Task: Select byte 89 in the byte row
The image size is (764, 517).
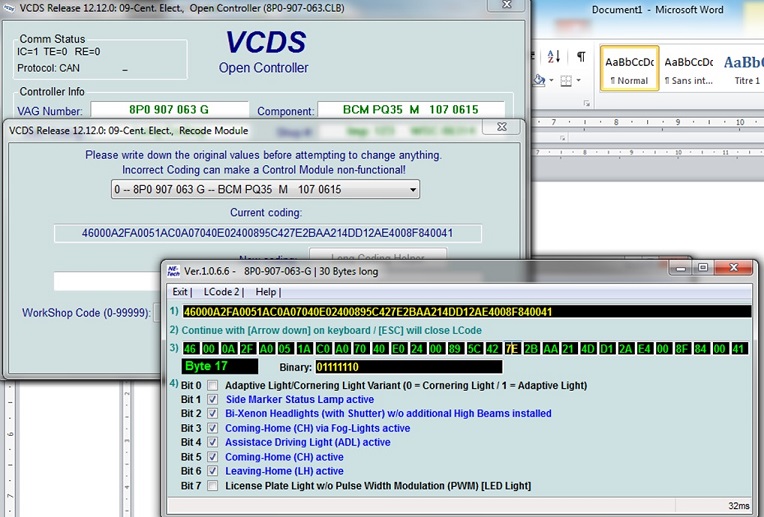Action: click(455, 348)
